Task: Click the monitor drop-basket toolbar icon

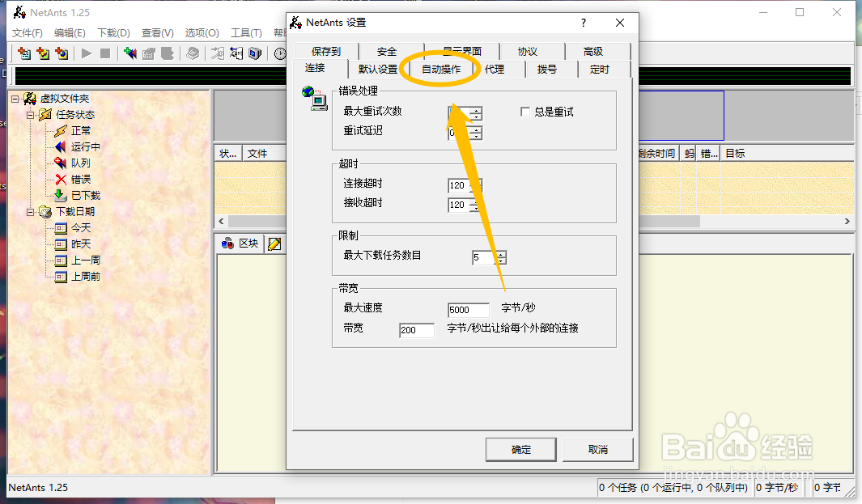Action: pyautogui.click(x=255, y=53)
